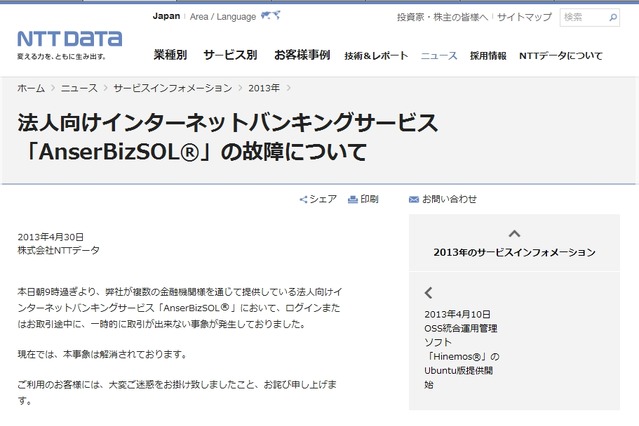Go to 2013年 in the breadcrumb

click(264, 88)
